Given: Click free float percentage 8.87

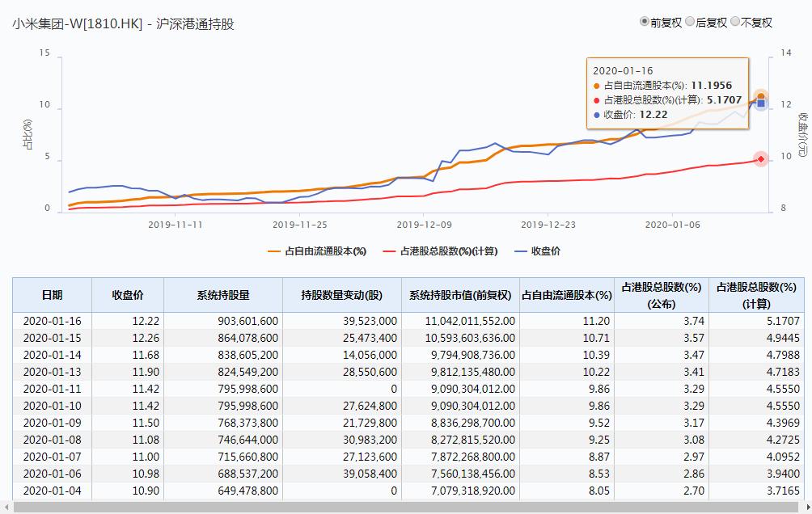Looking at the screenshot, I should [566, 457].
